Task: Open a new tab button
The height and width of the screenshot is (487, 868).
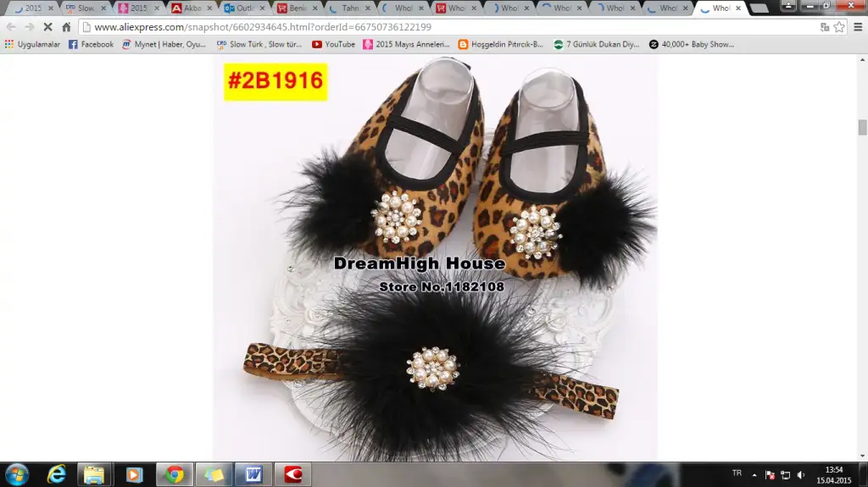Action: 759,8
